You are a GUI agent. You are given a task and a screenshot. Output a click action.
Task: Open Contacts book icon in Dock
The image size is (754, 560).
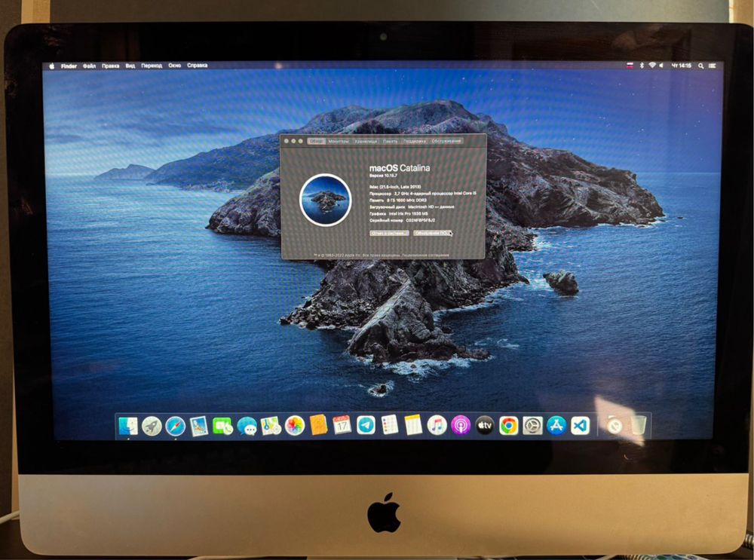318,425
